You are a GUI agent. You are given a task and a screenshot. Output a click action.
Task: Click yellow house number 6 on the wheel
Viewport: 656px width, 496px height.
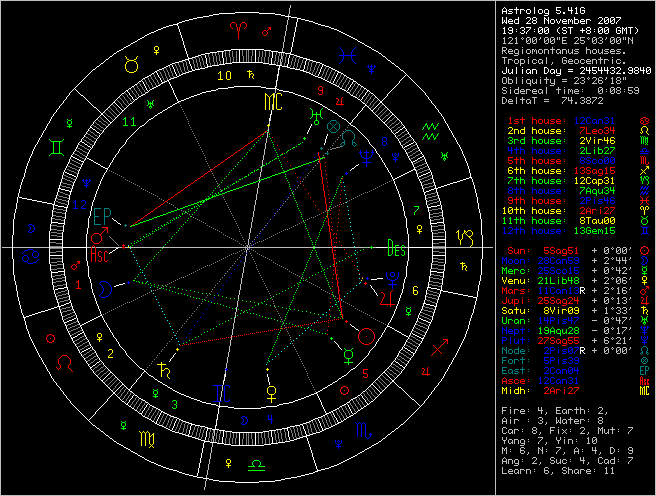point(415,290)
